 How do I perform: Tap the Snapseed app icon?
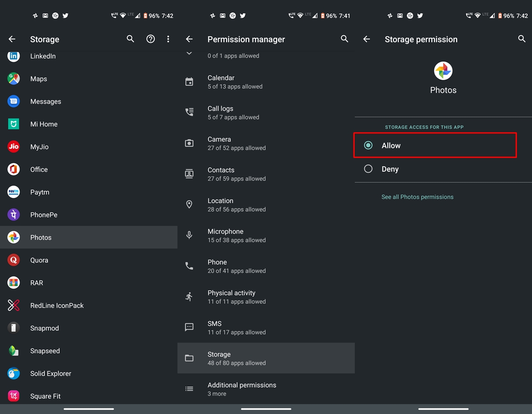(14, 351)
